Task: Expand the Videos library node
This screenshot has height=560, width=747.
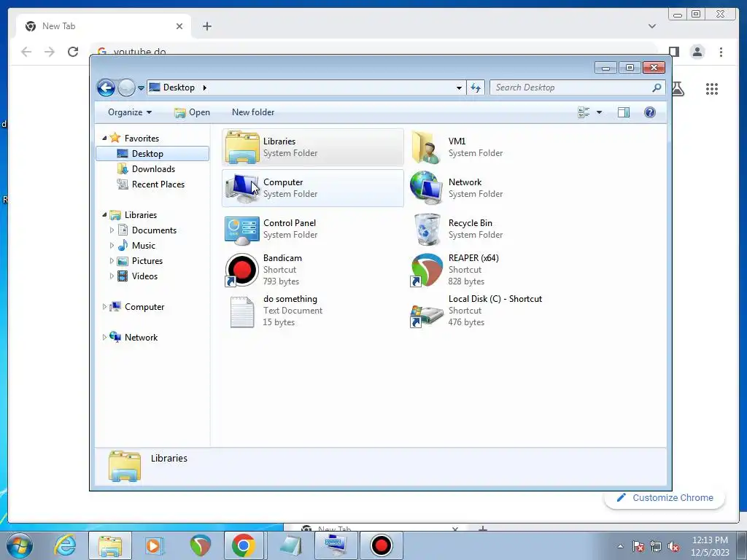Action: pyautogui.click(x=112, y=276)
